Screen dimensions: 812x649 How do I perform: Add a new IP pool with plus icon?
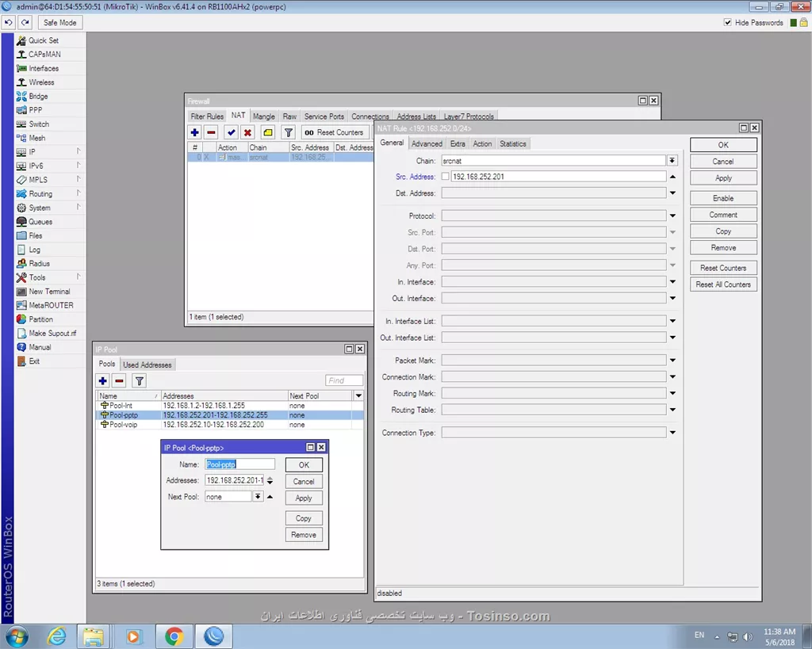coord(102,381)
